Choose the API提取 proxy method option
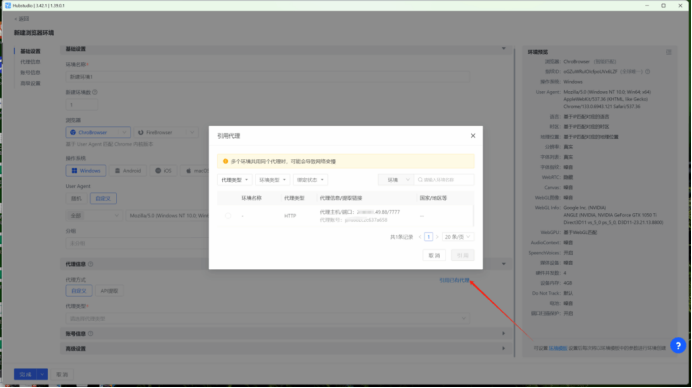This screenshot has height=388, width=692. pyautogui.click(x=109, y=291)
